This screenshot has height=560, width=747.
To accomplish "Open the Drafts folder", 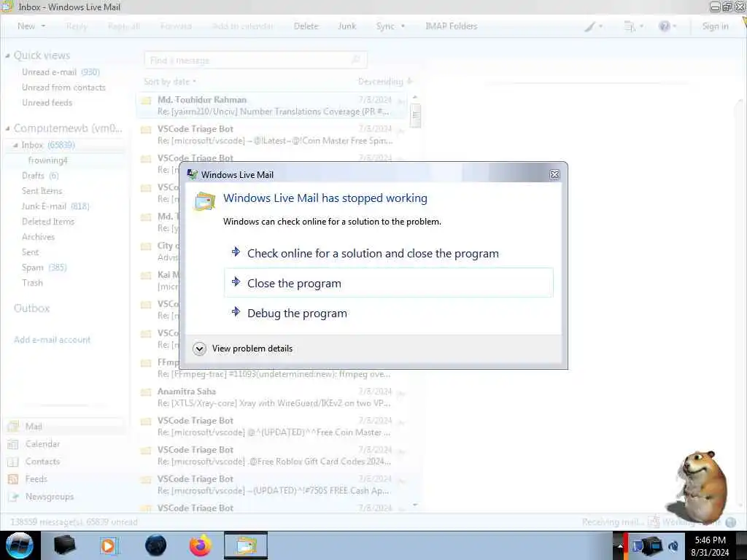I will [x=40, y=175].
